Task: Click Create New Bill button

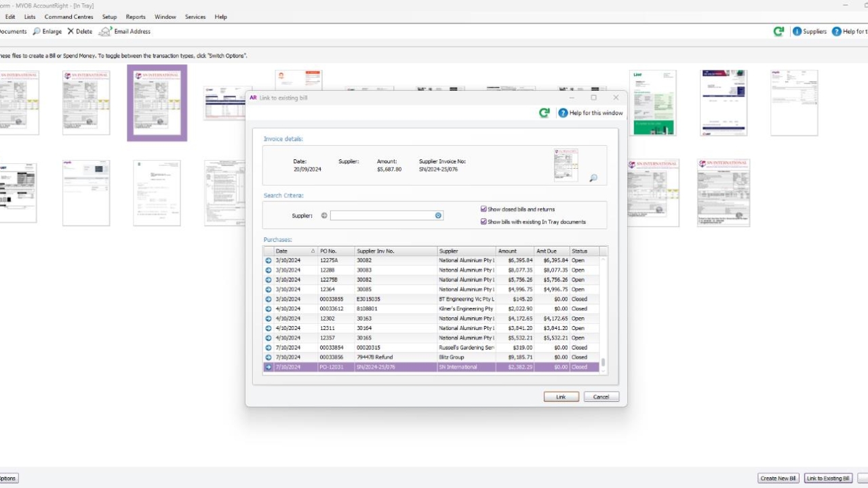Action: [x=778, y=479]
